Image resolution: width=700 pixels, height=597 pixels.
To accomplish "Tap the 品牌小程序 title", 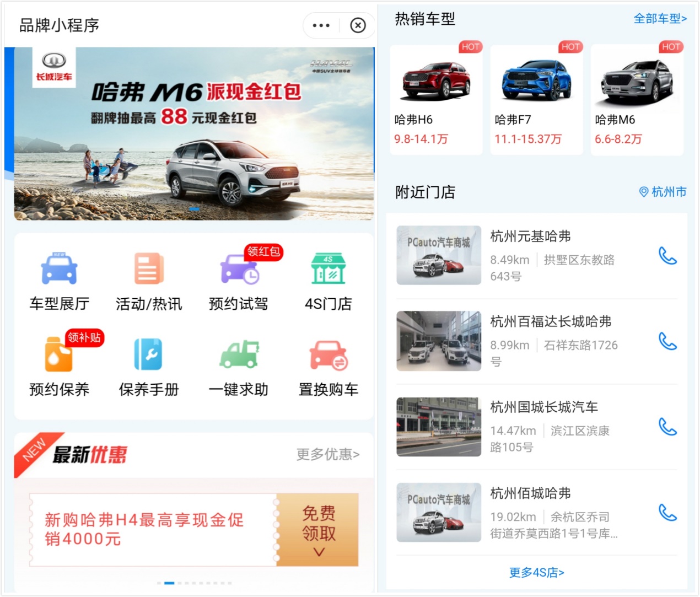I will 60,25.
